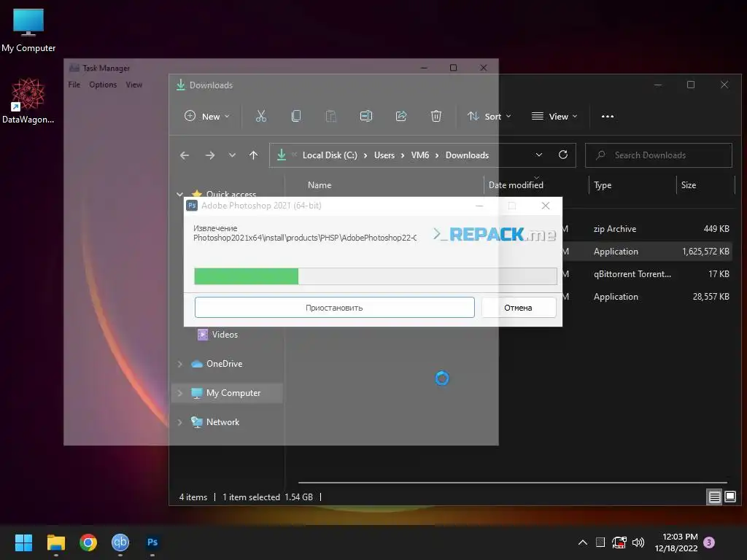Open the My Computer desktop icon
Image resolution: width=747 pixels, height=560 pixels.
tap(28, 30)
